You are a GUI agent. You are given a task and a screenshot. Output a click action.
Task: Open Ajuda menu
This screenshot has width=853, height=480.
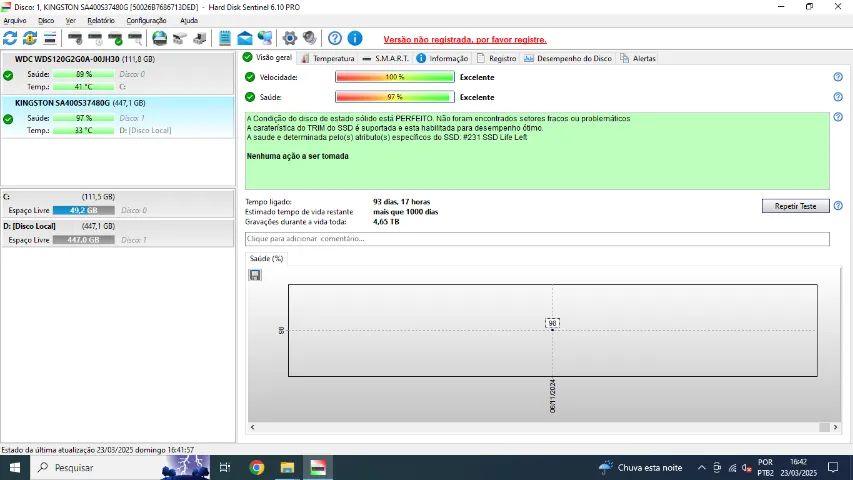click(x=189, y=20)
